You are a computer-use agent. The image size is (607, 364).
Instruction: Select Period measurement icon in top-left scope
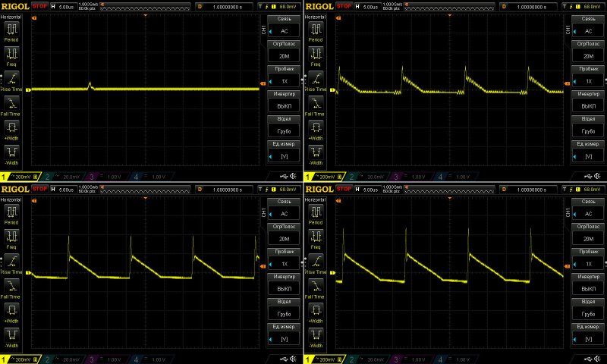click(x=12, y=30)
